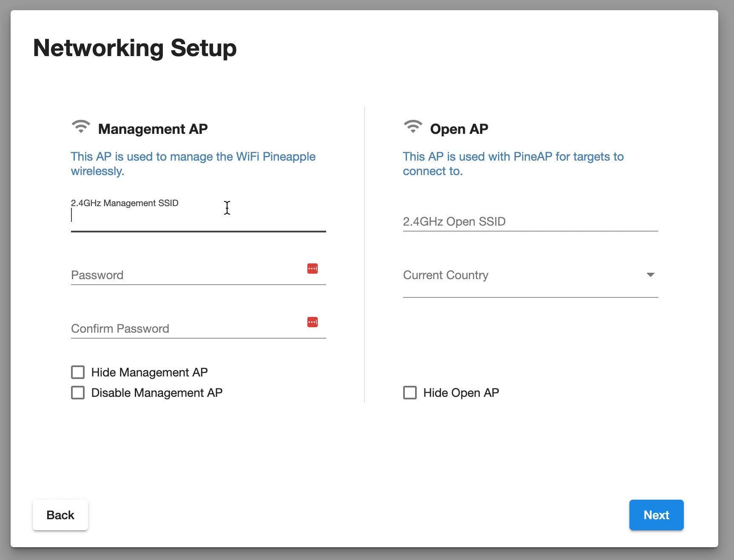Click the Open AP WiFi icon
This screenshot has height=560, width=734.
click(x=413, y=127)
